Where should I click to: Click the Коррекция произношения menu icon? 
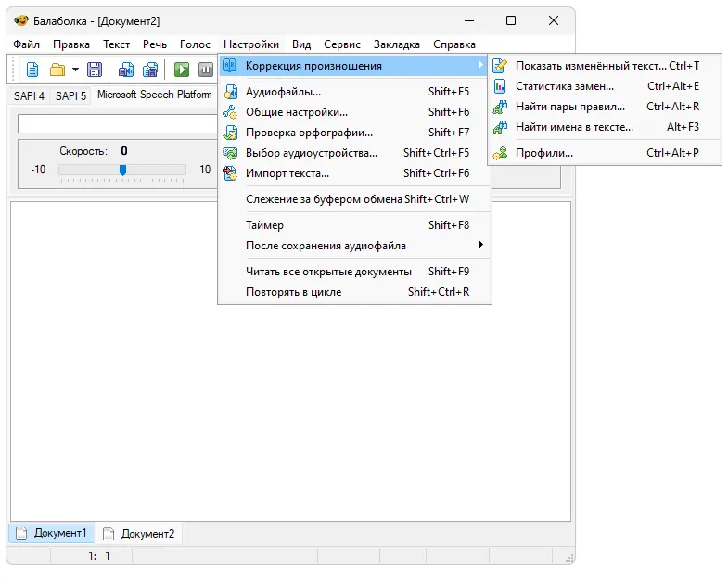click(230, 66)
